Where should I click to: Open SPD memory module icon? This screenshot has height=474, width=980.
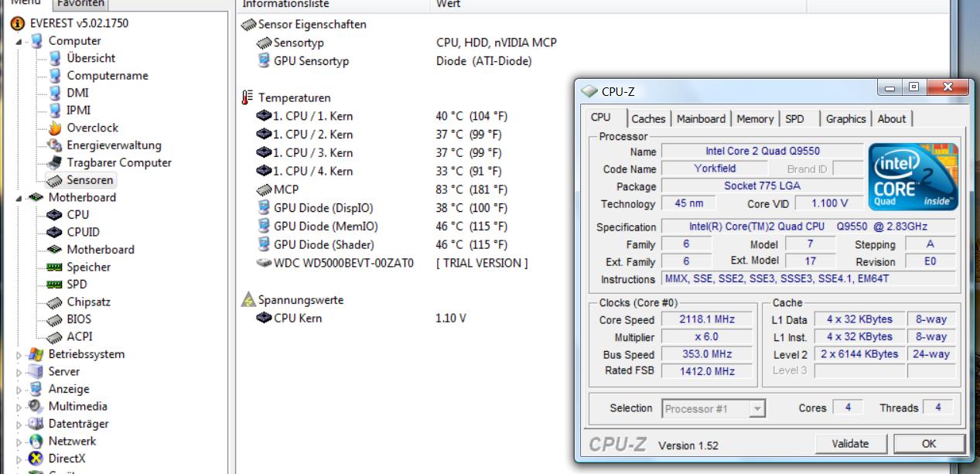point(55,285)
